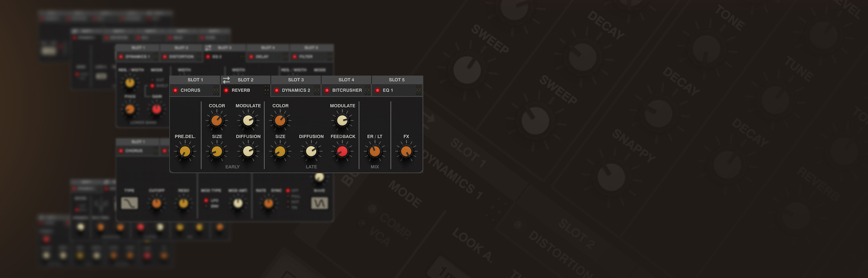Grab the dot-grid handle next to DYNAMICS 2
The image size is (868, 278).
317,90
